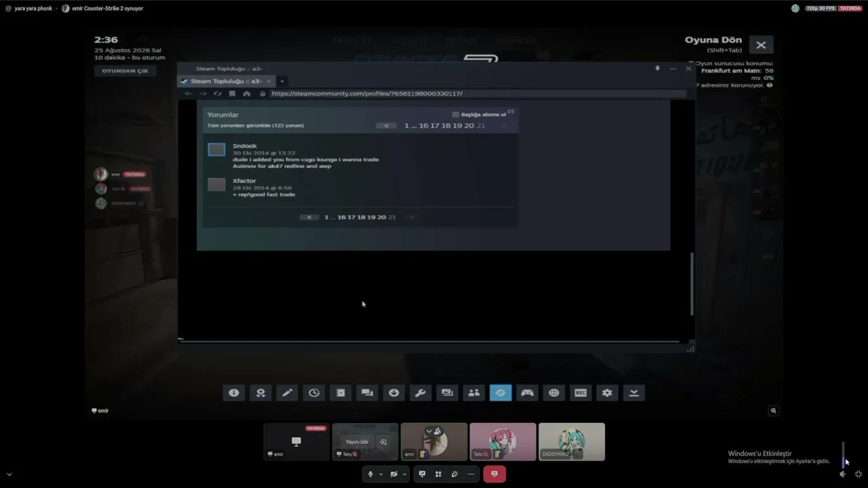Image resolution: width=868 pixels, height=488 pixels.
Task: Click the overlay browser vertical scrollbar
Action: (x=692, y=283)
